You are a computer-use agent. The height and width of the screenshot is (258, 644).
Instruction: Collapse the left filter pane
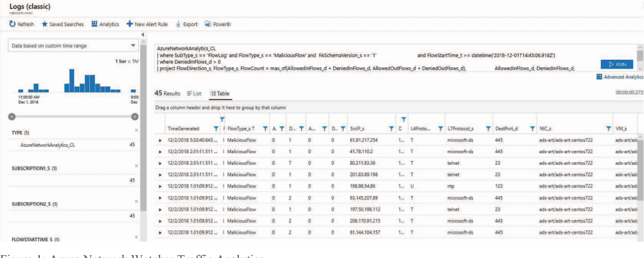click(x=143, y=35)
